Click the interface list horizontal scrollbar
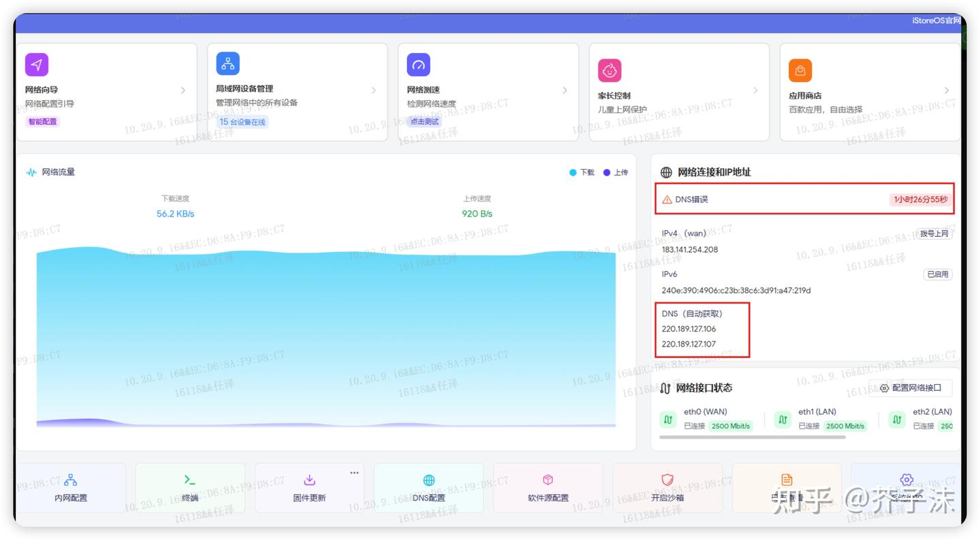This screenshot has height=540, width=980. tap(753, 437)
